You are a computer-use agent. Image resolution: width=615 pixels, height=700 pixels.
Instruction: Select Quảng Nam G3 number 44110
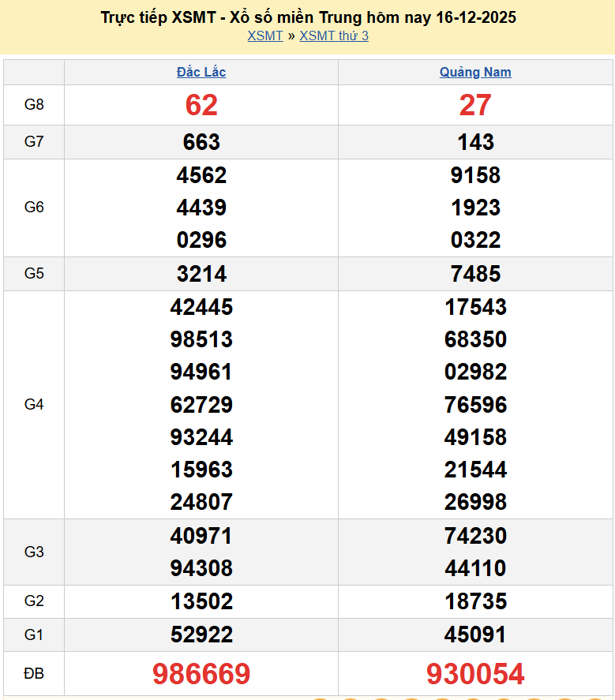click(475, 568)
